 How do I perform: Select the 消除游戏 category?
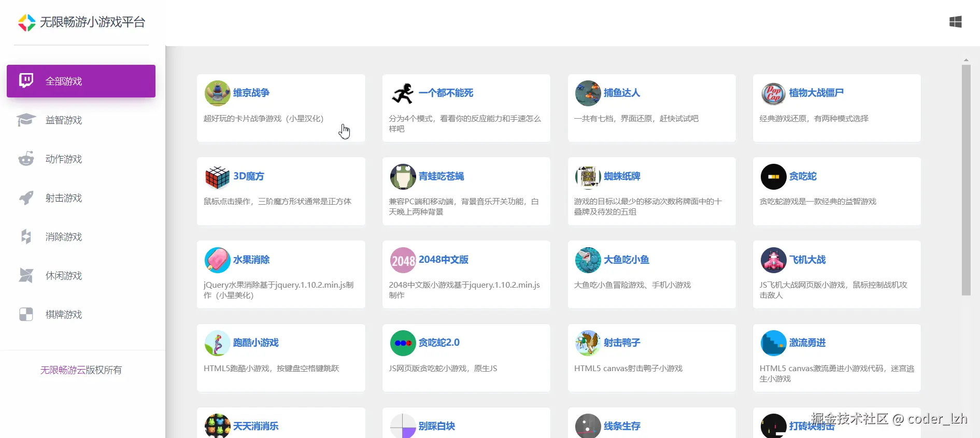pos(81,236)
